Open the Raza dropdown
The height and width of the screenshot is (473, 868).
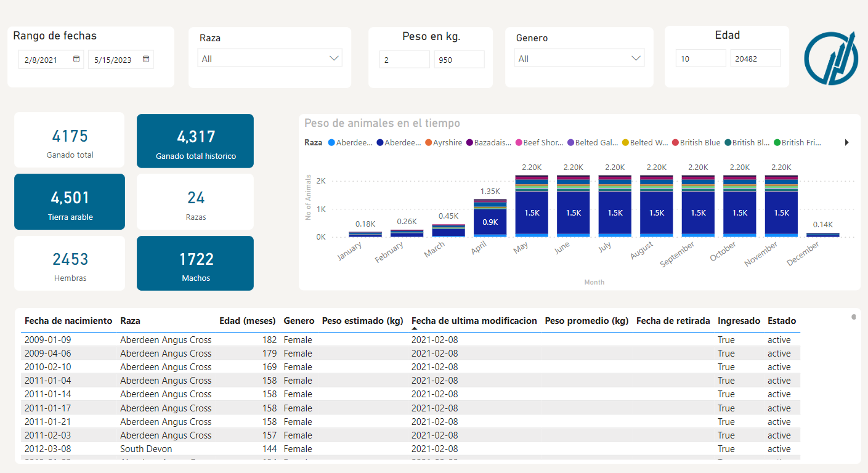pos(270,59)
